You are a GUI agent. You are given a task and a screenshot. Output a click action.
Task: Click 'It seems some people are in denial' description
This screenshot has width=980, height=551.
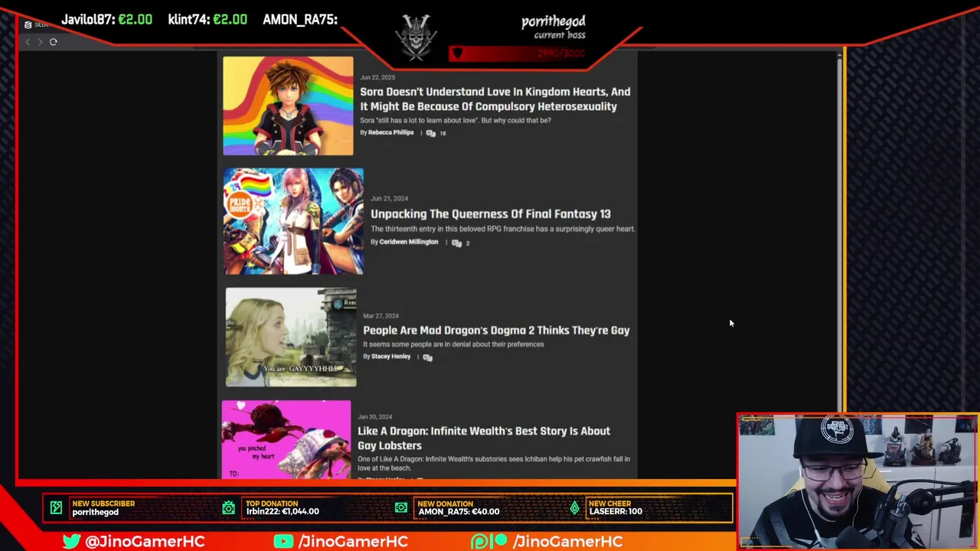(453, 344)
